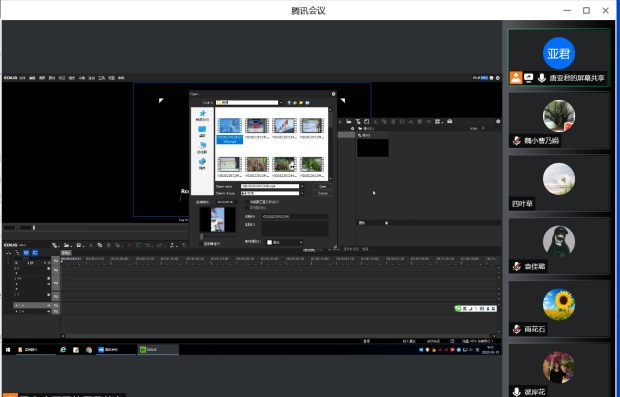Click the microphone icon on 亚君's tile
The width and height of the screenshot is (620, 397).
pos(542,78)
